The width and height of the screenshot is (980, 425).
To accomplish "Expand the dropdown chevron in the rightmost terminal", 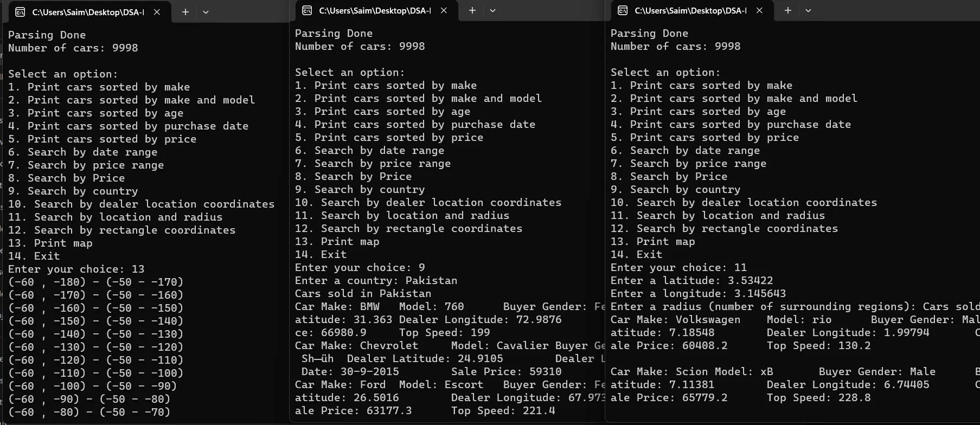I will pyautogui.click(x=808, y=10).
